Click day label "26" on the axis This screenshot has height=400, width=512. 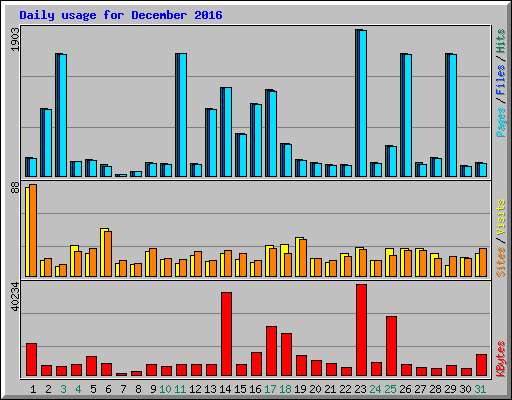tap(405, 389)
